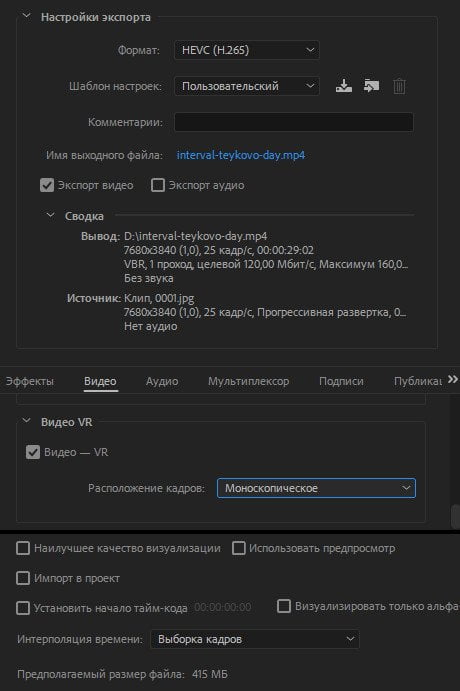The width and height of the screenshot is (460, 691).
Task: Click output file name interval-teykovo-day.mp4 link
Action: tap(241, 155)
